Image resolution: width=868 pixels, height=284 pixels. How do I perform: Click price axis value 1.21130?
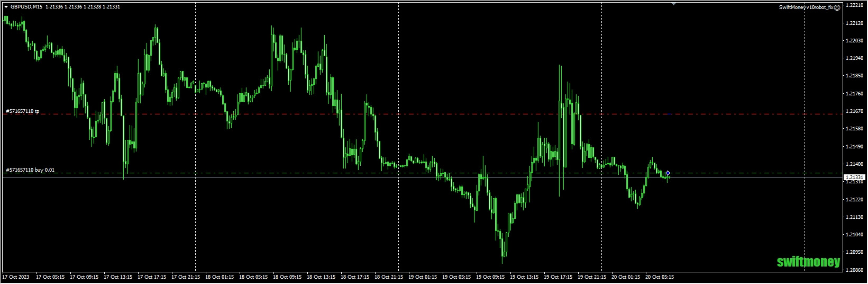click(855, 217)
